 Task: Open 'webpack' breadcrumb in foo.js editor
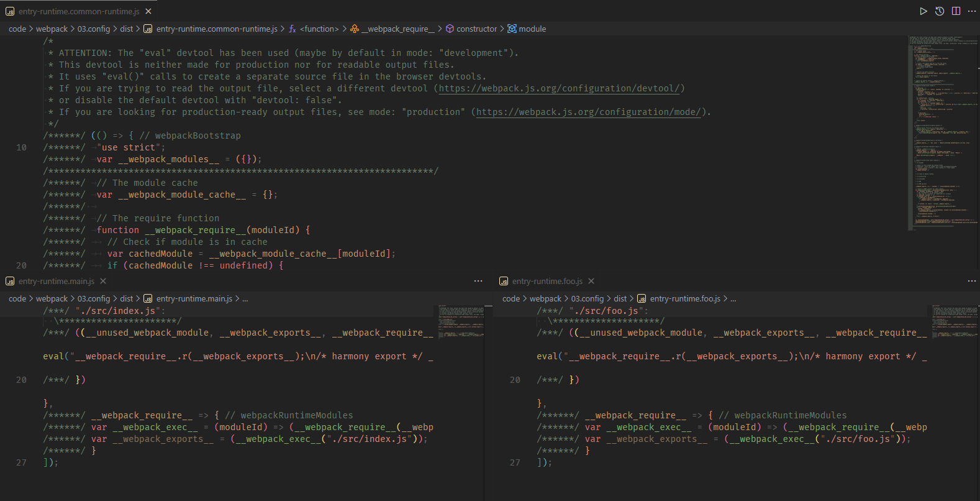click(x=545, y=298)
